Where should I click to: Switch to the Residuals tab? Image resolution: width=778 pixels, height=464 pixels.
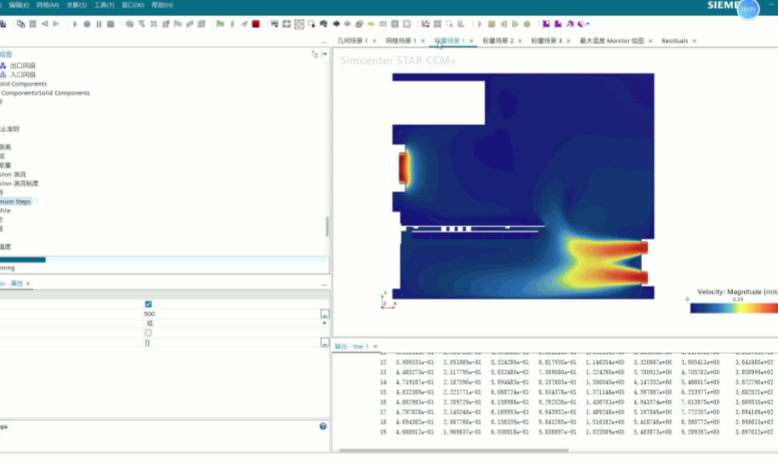point(674,41)
